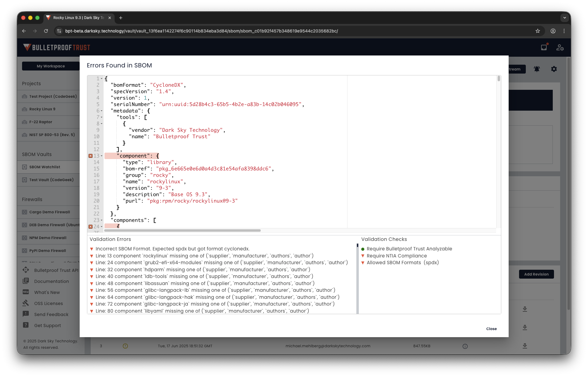Screen dimensions: 588x377
Task: Open the Send Feedback link
Action: coord(51,314)
